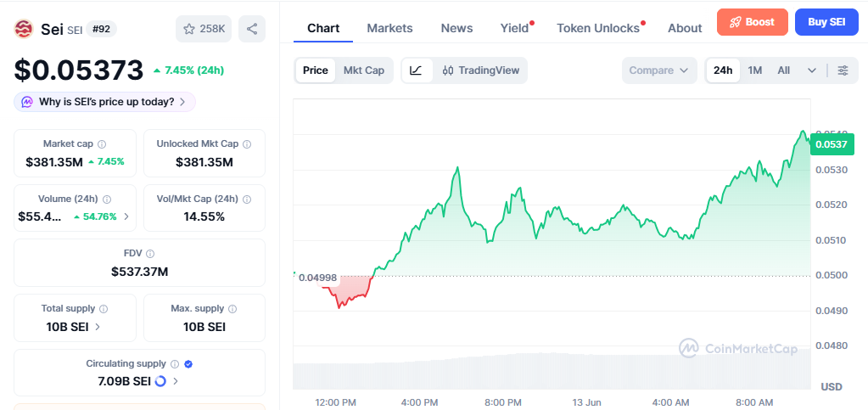Open the Compare dropdown
The image size is (868, 410).
[x=658, y=70]
